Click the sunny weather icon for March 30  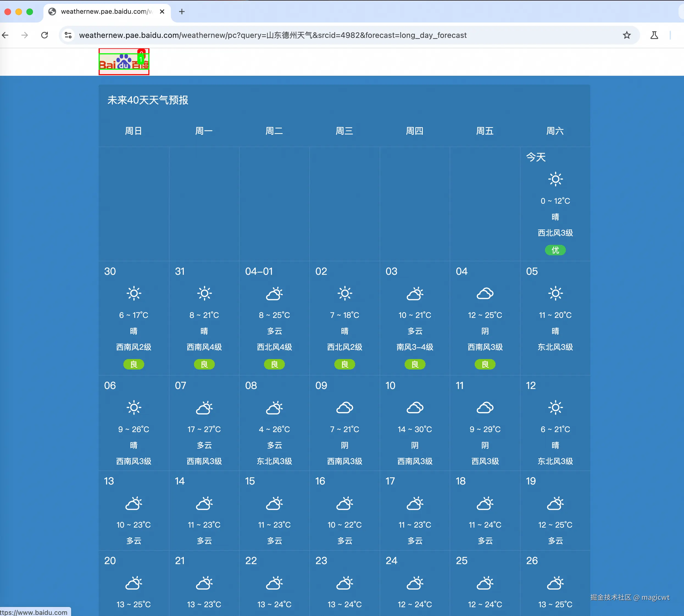pyautogui.click(x=134, y=293)
